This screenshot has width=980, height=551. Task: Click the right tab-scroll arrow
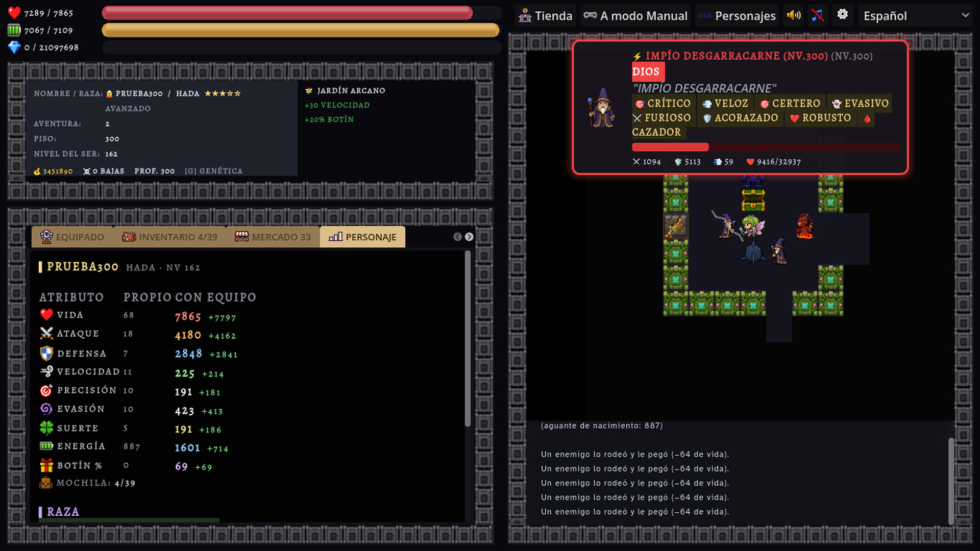[x=469, y=237]
